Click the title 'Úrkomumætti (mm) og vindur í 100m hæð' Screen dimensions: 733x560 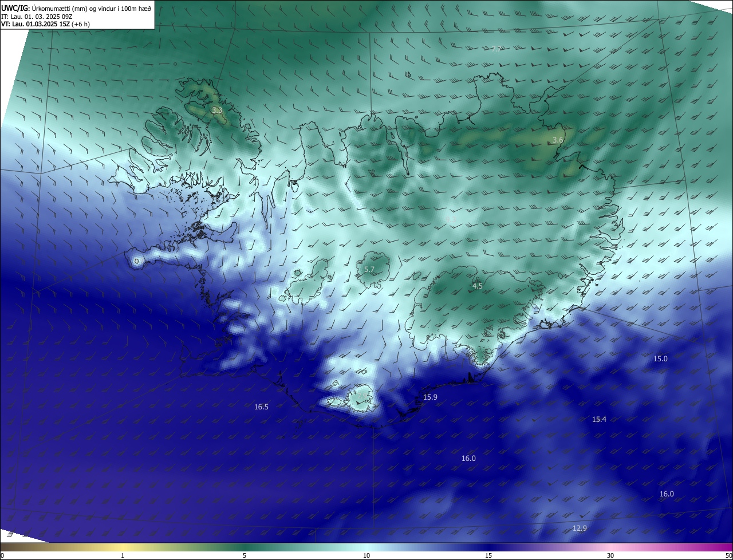[91, 8]
